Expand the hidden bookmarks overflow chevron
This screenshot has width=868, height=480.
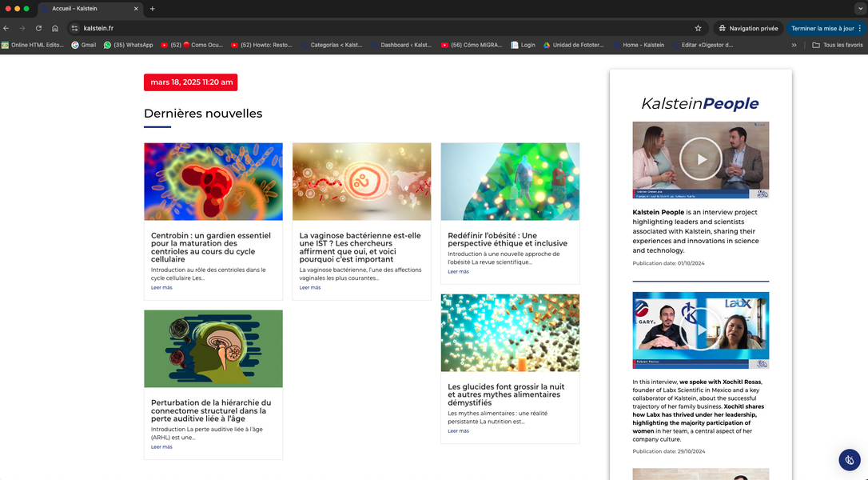(x=794, y=45)
